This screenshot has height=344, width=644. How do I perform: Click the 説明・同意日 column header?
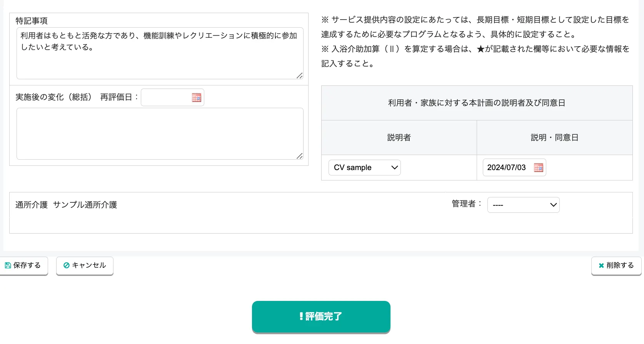pyautogui.click(x=555, y=137)
